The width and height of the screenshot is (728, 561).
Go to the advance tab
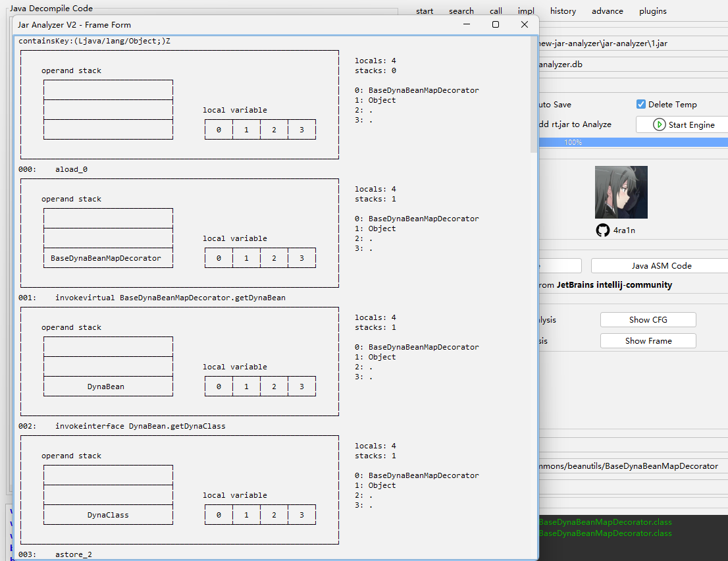pos(608,11)
